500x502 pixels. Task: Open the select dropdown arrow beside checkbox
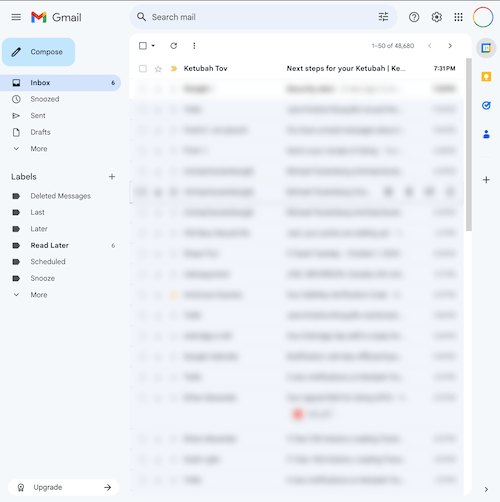coord(153,46)
